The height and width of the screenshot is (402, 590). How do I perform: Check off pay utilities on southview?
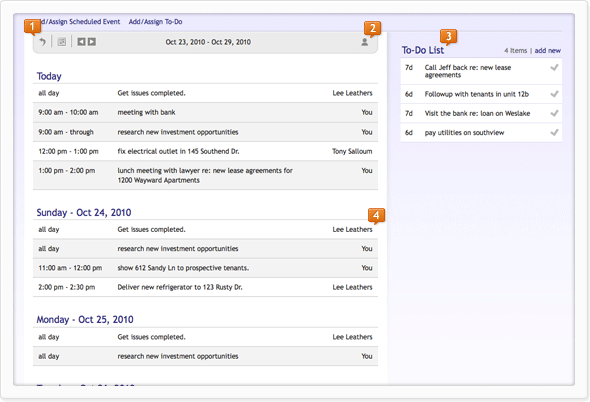coord(554,132)
